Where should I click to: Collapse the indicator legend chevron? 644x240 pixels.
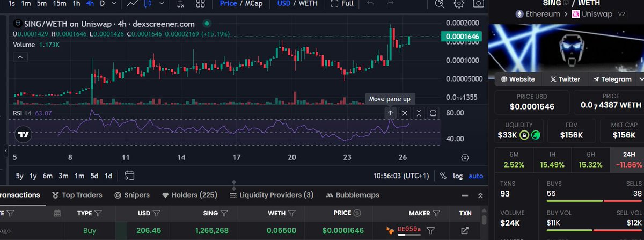tap(20, 57)
